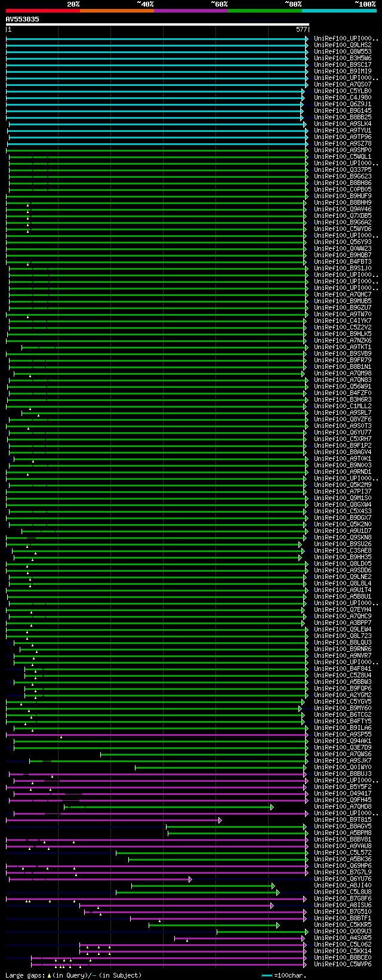Select hit label UniRef100_O49417
This screenshot has height=980, width=382.
click(343, 793)
